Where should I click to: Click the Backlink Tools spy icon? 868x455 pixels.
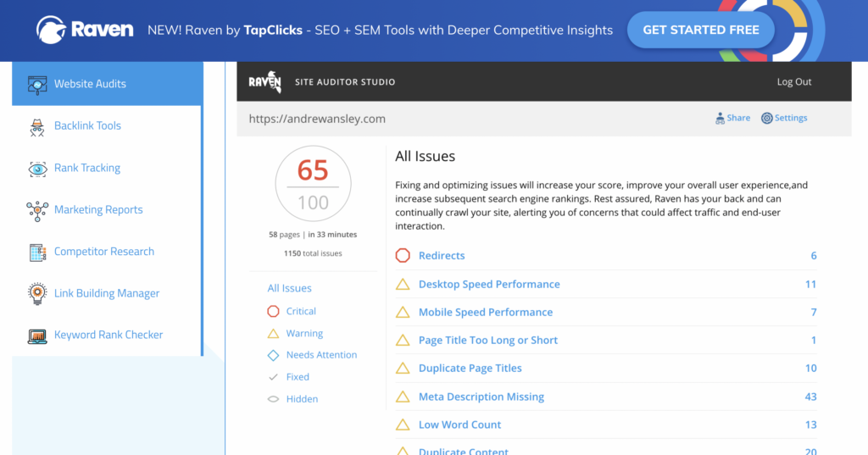pos(37,127)
